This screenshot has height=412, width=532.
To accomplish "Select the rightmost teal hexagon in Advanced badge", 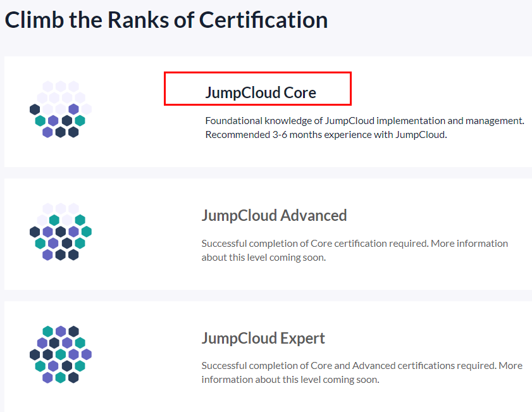I will tap(87, 232).
